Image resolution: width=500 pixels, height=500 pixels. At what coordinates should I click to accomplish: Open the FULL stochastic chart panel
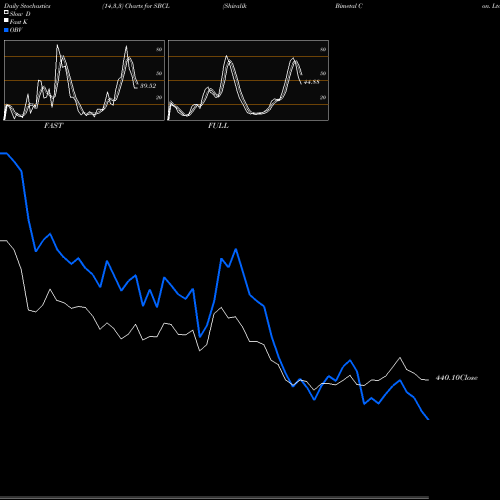(248, 80)
